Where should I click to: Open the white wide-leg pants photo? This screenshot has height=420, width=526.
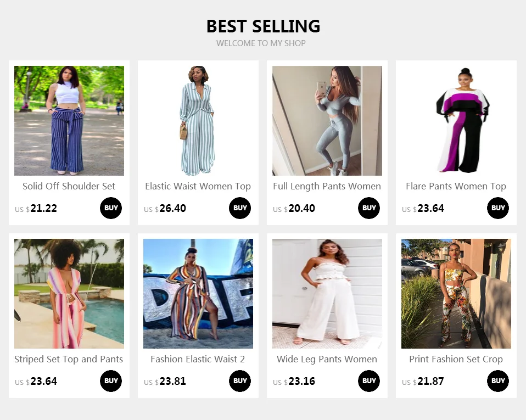327,294
